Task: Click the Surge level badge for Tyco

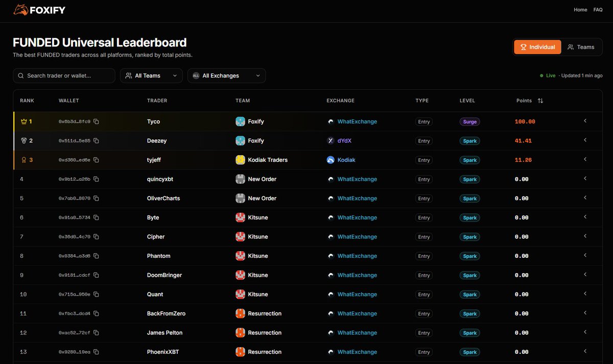Action: pyautogui.click(x=470, y=122)
